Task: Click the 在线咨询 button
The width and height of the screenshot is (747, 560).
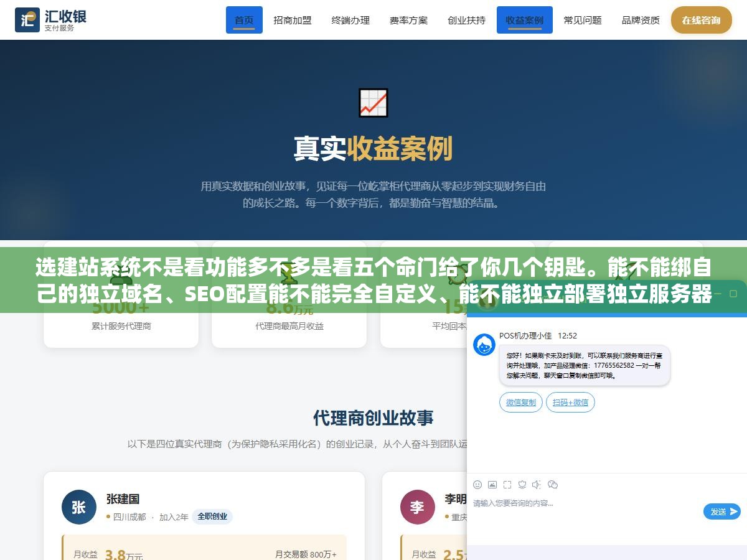Action: [701, 20]
